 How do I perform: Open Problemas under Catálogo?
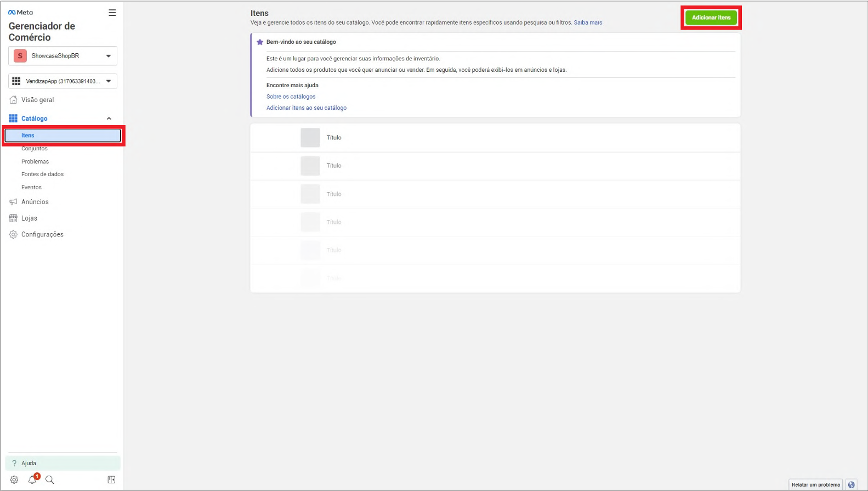click(x=35, y=161)
